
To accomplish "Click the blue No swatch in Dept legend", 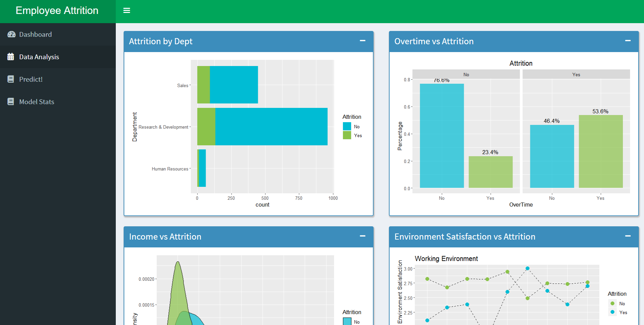I will point(347,126).
